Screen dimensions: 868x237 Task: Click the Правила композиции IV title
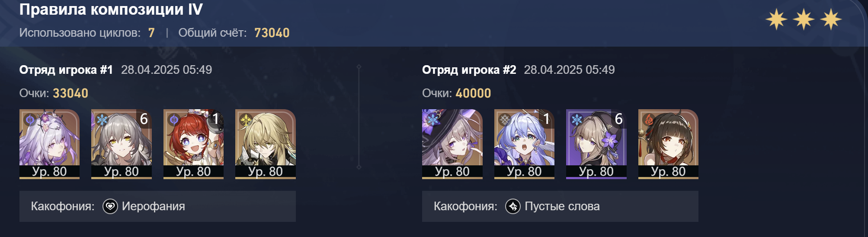111,9
